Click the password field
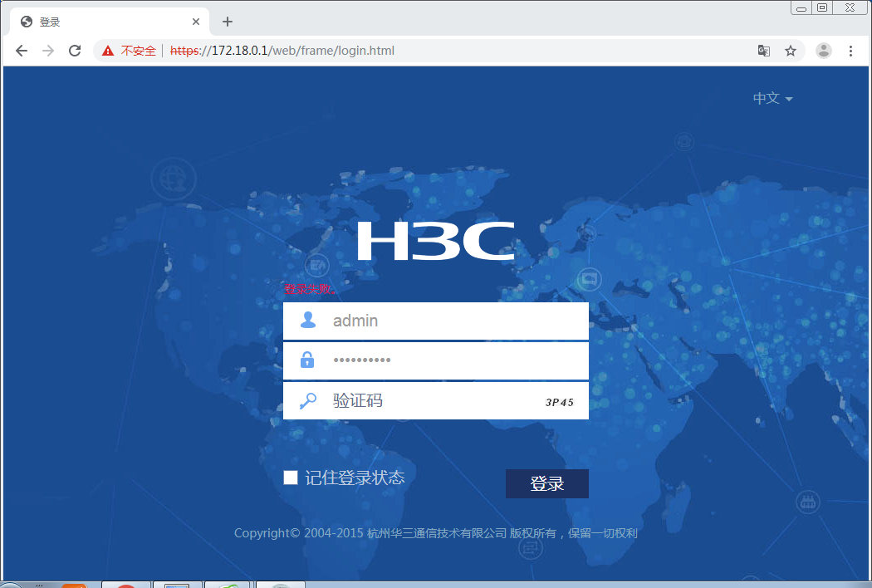Image resolution: width=872 pixels, height=588 pixels. tap(435, 360)
